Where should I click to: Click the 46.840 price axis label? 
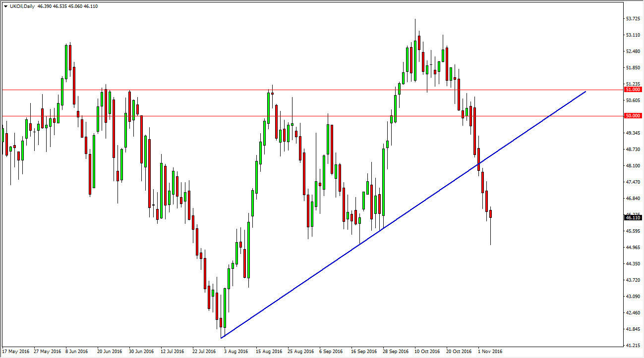point(634,199)
